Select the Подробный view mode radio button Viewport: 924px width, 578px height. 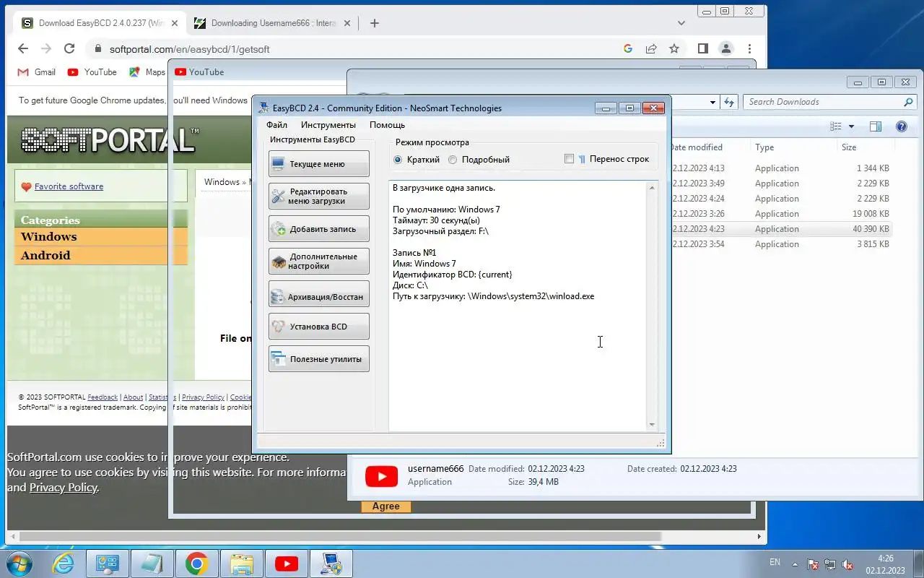[453, 160]
